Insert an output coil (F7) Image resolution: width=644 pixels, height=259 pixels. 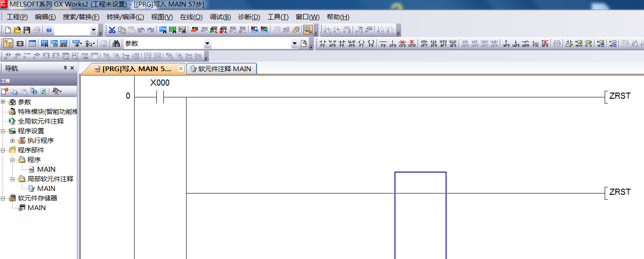[361, 44]
